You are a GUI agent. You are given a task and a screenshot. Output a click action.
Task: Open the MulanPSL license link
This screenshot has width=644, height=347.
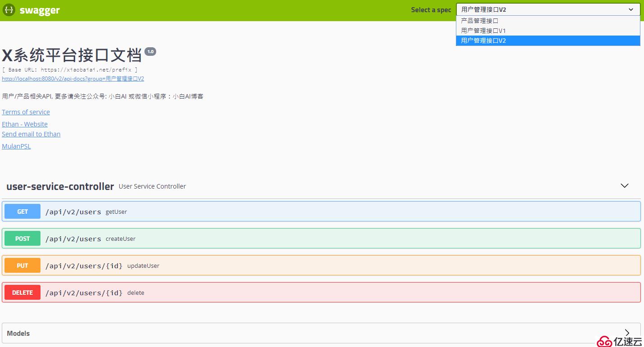[16, 146]
